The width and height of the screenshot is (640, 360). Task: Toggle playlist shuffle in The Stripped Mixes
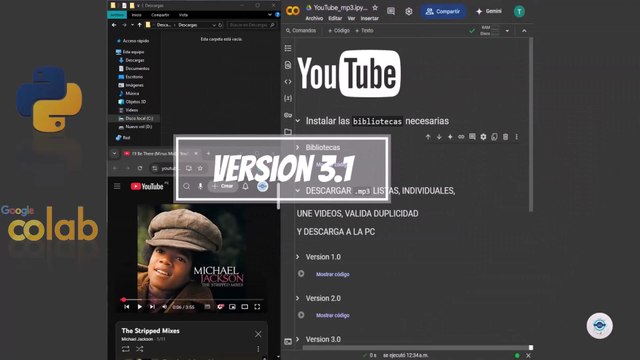click(140, 349)
